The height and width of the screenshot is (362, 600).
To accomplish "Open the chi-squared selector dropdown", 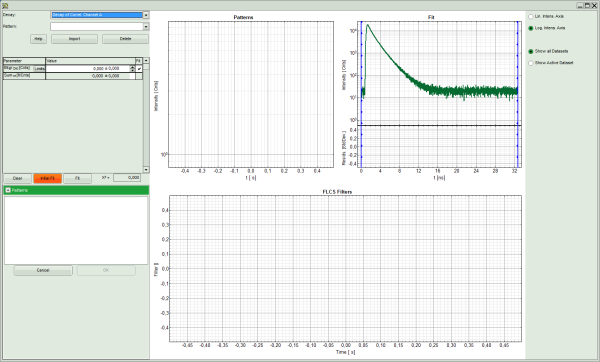I will coord(106,178).
